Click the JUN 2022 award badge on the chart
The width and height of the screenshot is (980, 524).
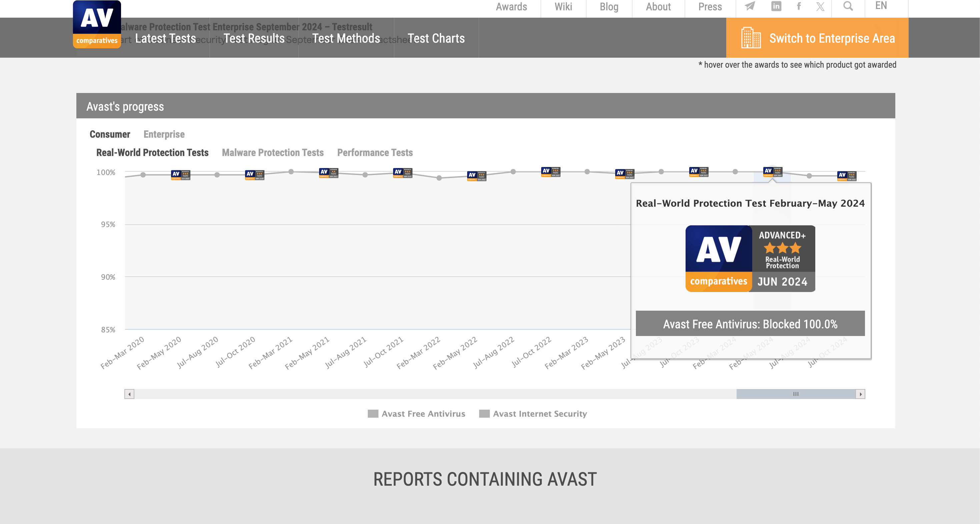pos(477,176)
